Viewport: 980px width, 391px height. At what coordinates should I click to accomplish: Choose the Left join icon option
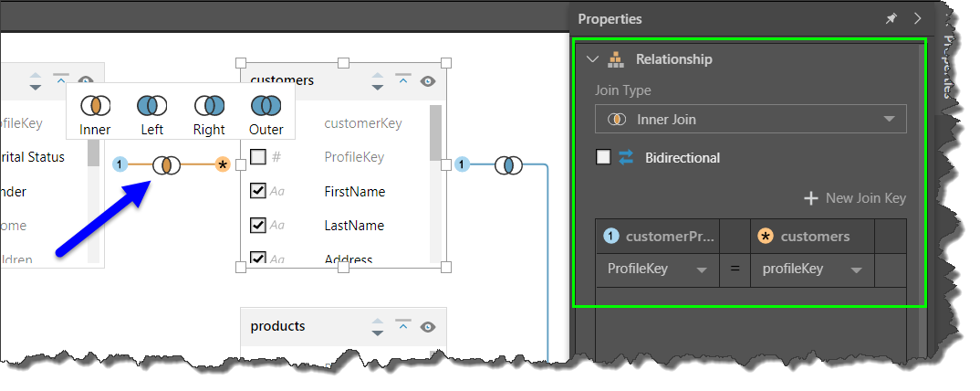pos(151,106)
